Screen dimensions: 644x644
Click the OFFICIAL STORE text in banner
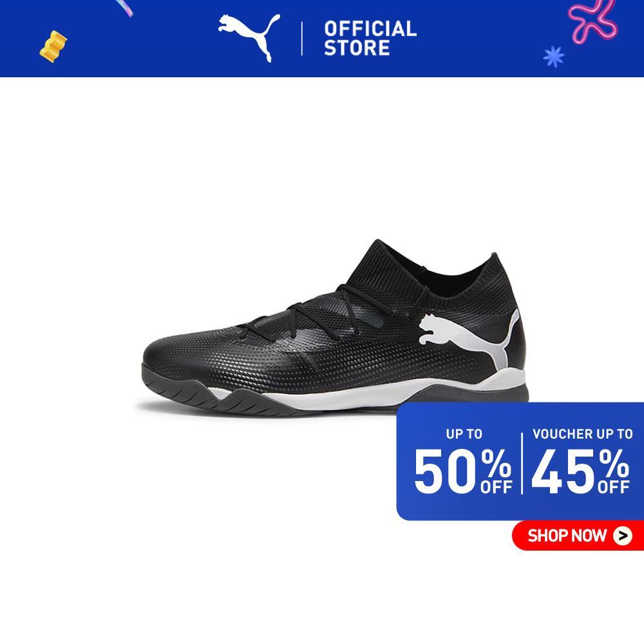tap(370, 38)
